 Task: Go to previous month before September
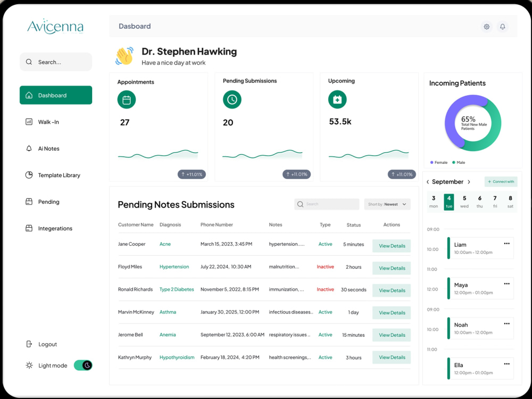pyautogui.click(x=428, y=182)
